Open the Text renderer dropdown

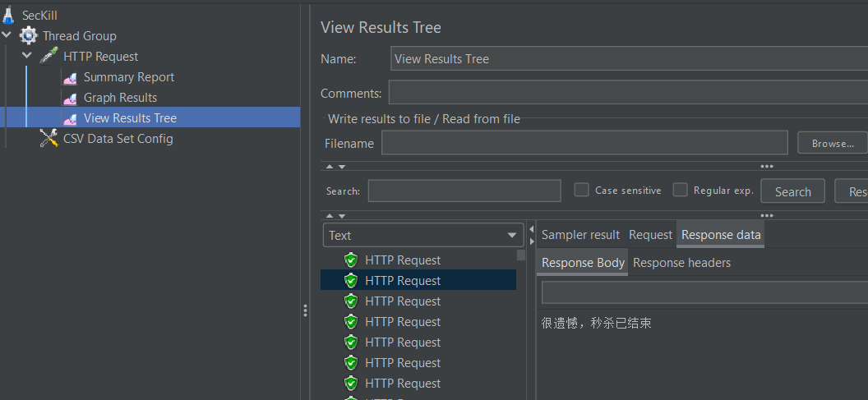click(x=423, y=235)
